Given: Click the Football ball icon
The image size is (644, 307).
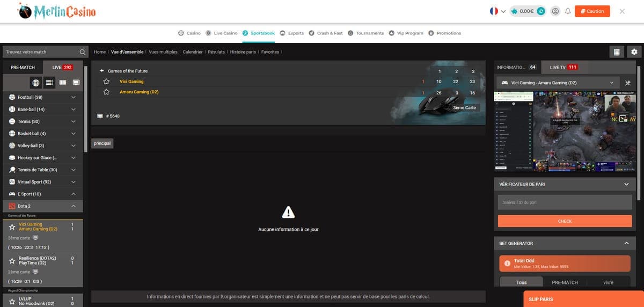Looking at the screenshot, I should click(x=12, y=97).
